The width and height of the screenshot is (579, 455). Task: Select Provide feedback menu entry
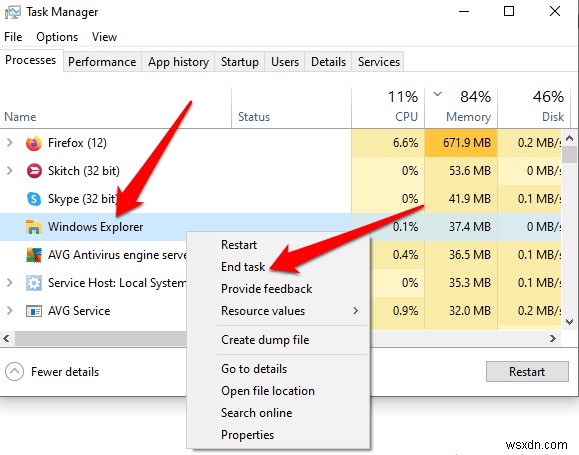click(x=267, y=288)
